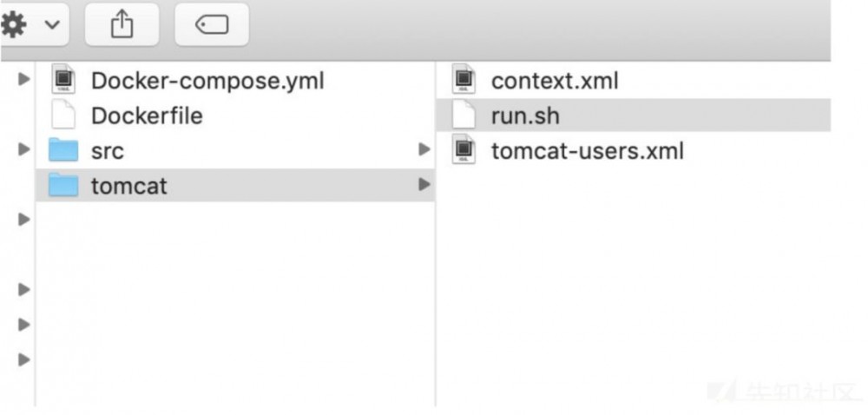The width and height of the screenshot is (868, 415).
Task: Click the run.sh document icon
Action: [464, 115]
